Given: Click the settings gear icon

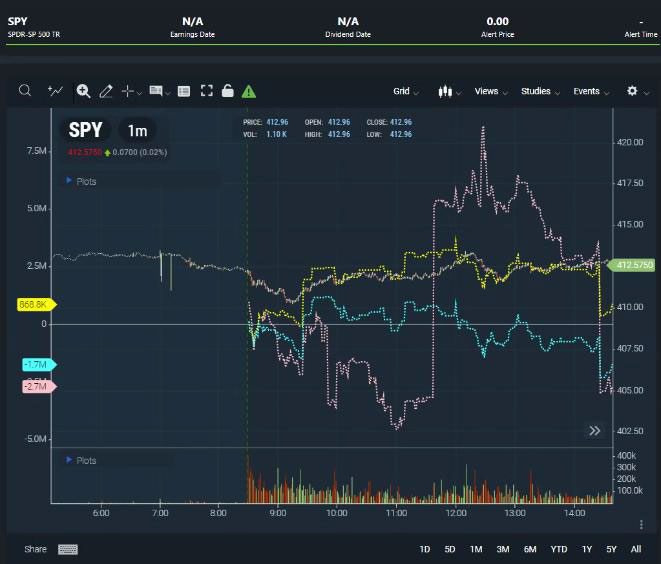Looking at the screenshot, I should [632, 91].
